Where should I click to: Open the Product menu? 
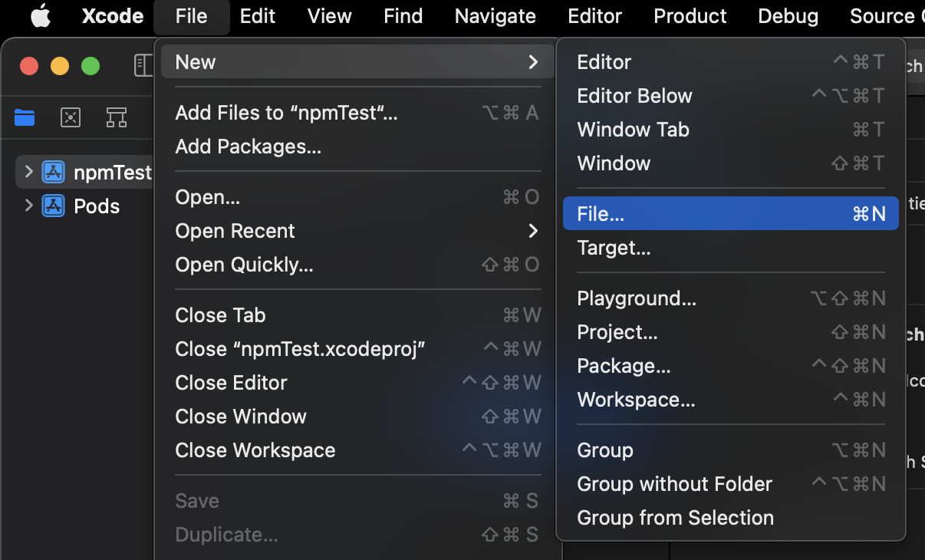[x=690, y=16]
